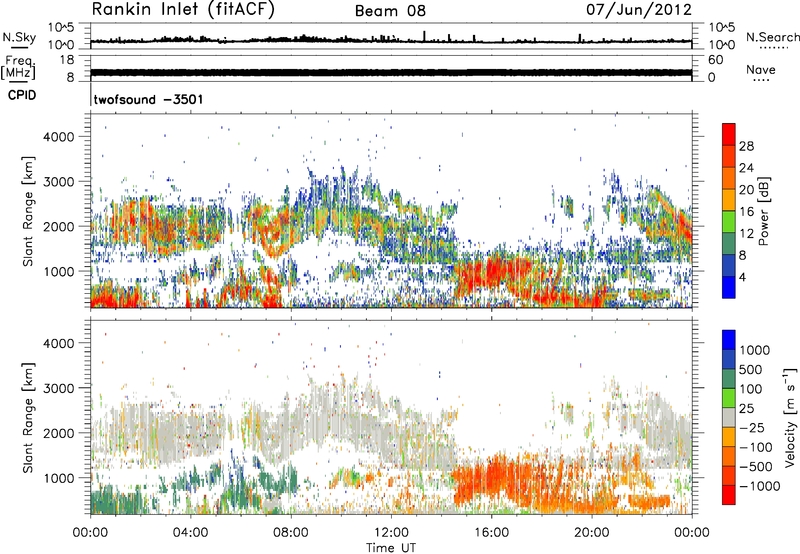This screenshot has height=554, width=800.
Task: Click the N.Sky legend label
Action: coord(19,37)
